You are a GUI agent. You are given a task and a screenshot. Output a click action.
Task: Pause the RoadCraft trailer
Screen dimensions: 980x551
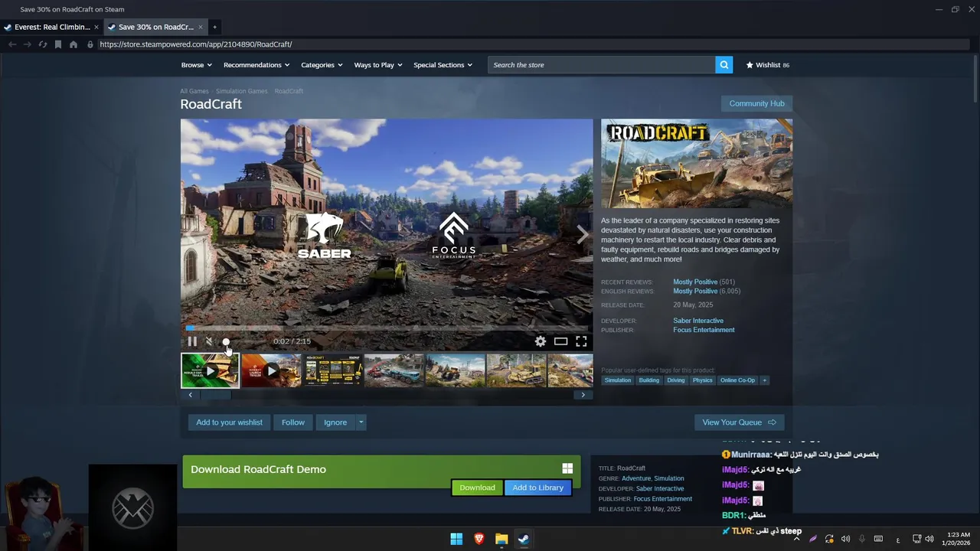click(x=192, y=341)
